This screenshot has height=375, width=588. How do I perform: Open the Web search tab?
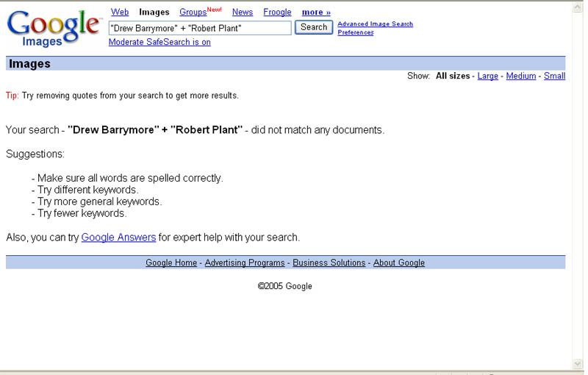click(x=120, y=12)
